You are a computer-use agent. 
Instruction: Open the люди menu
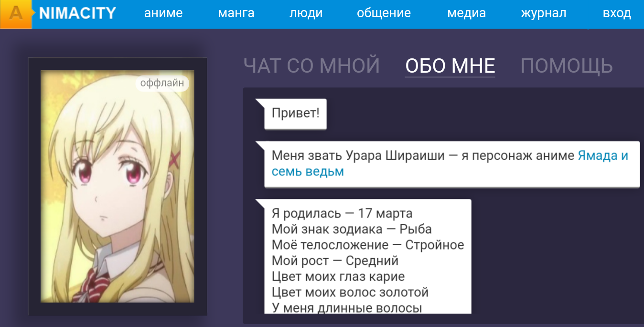(x=306, y=13)
